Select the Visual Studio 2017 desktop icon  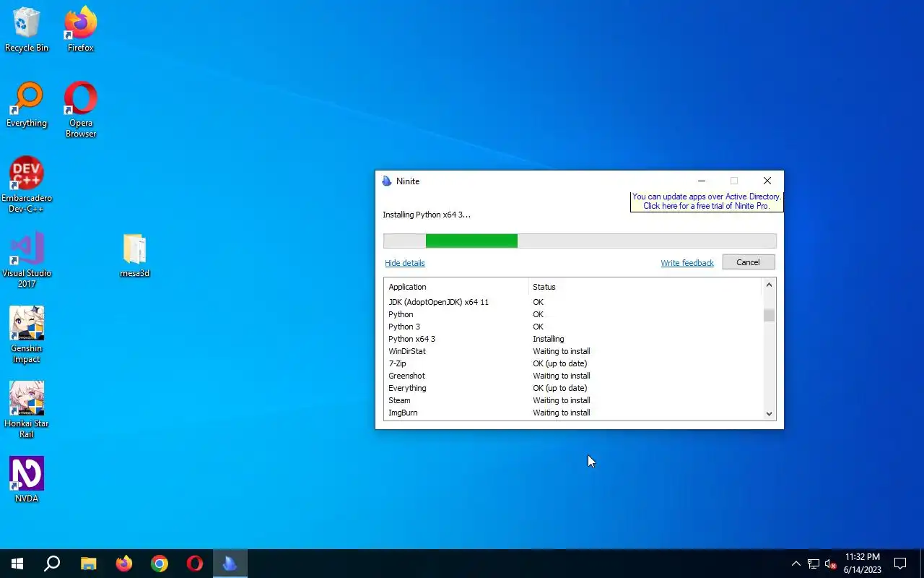[x=27, y=260]
